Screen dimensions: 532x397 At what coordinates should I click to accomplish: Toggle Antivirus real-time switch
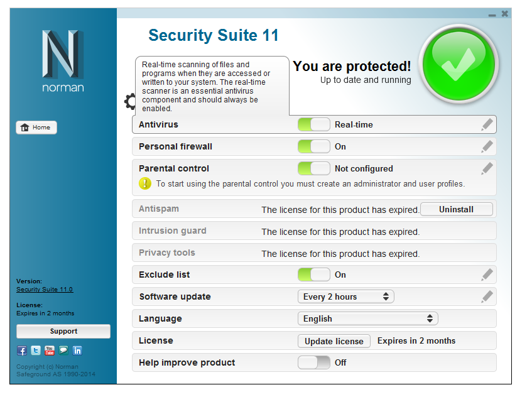[x=313, y=124]
